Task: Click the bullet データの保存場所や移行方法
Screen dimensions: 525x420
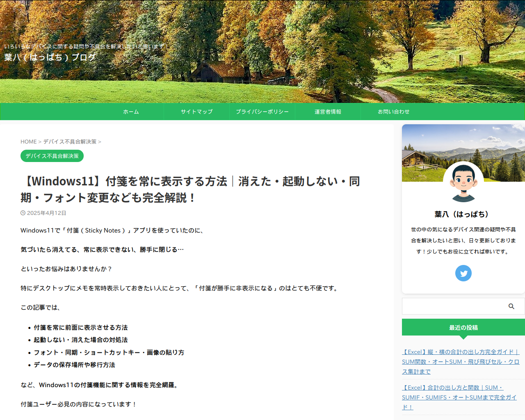Action: coord(75,365)
